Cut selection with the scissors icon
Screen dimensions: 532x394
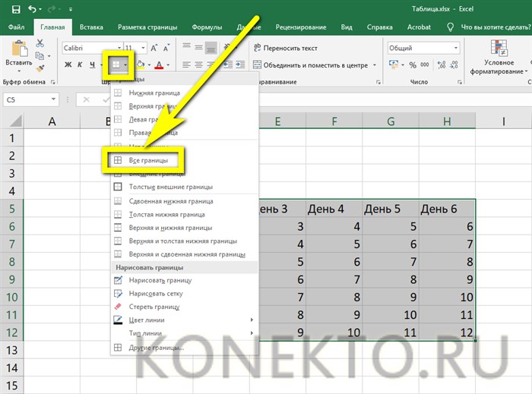(x=40, y=43)
